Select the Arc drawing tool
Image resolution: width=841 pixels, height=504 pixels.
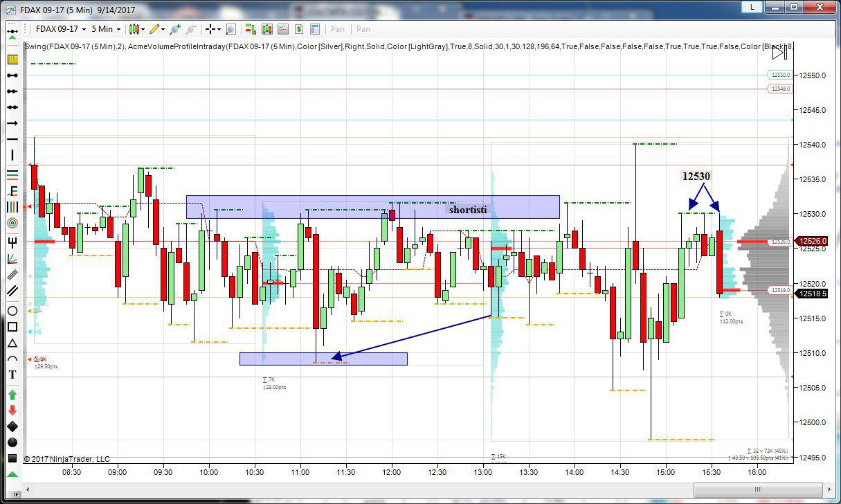click(12, 359)
